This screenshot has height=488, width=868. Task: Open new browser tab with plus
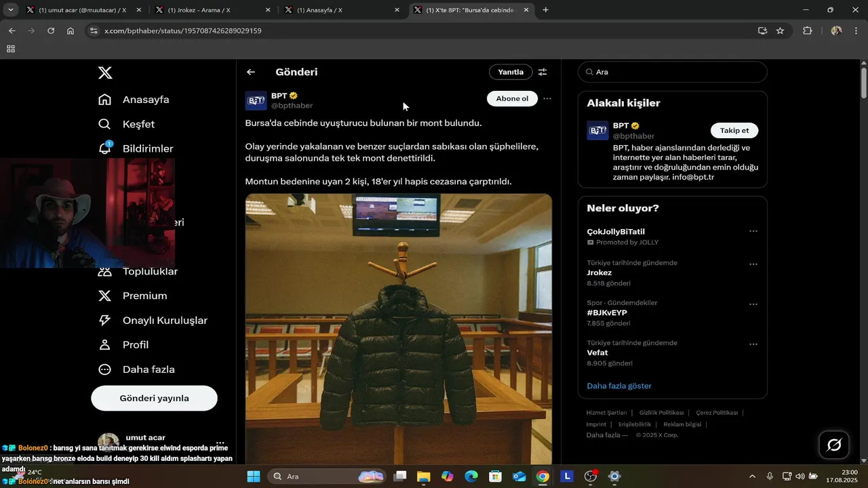546,10
